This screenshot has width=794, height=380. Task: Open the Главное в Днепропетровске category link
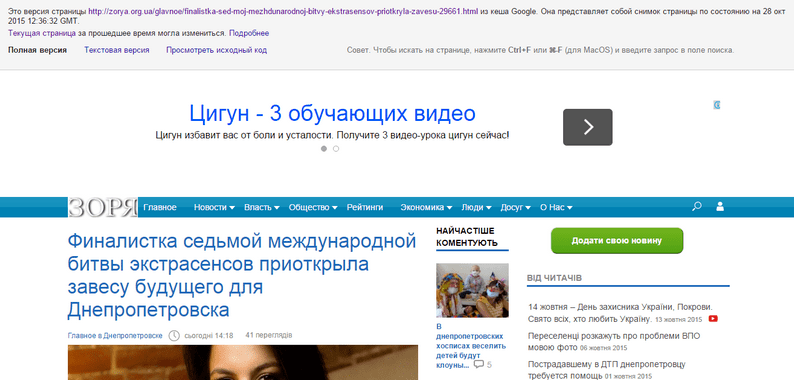click(x=115, y=335)
